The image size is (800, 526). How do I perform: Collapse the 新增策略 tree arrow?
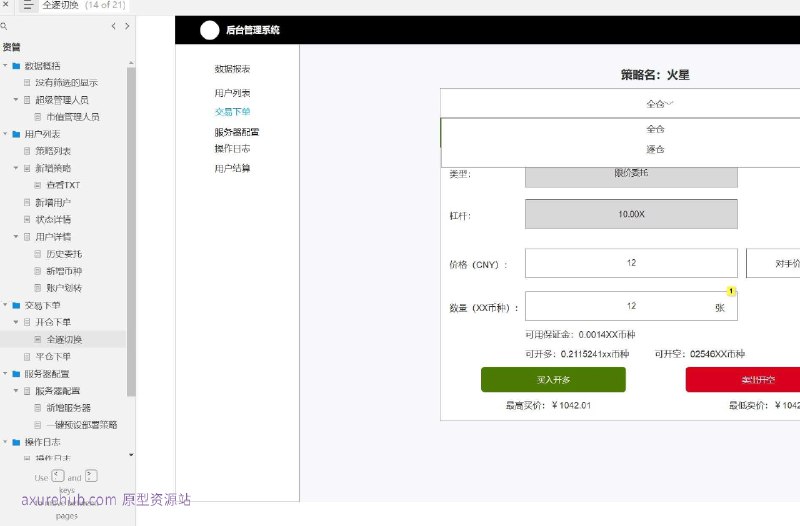click(x=16, y=168)
